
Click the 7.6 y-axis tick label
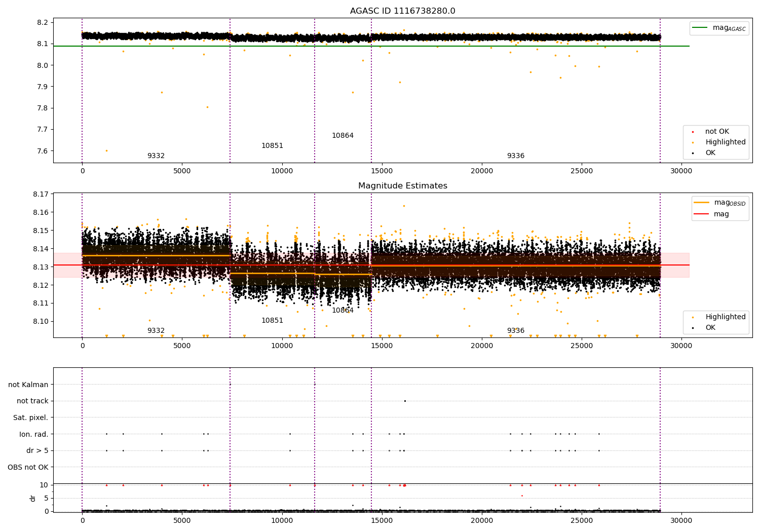pyautogui.click(x=43, y=151)
